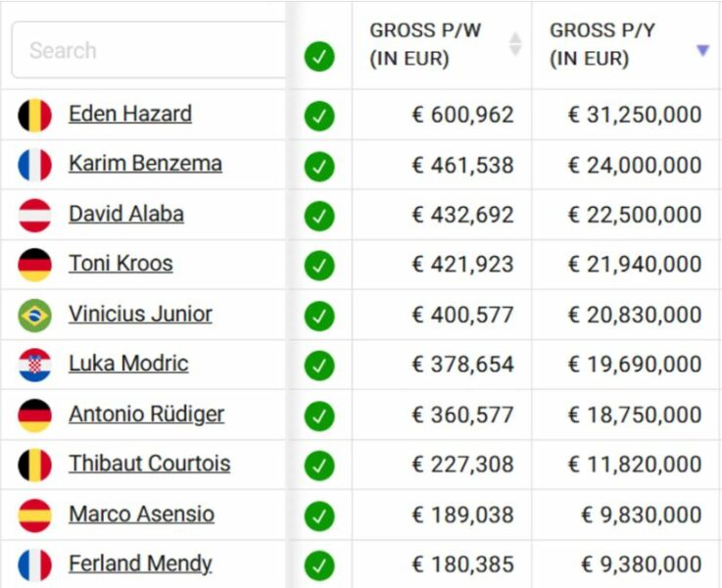Open the Thibaut Courtois player link
This screenshot has width=722, height=588.
[x=149, y=464]
